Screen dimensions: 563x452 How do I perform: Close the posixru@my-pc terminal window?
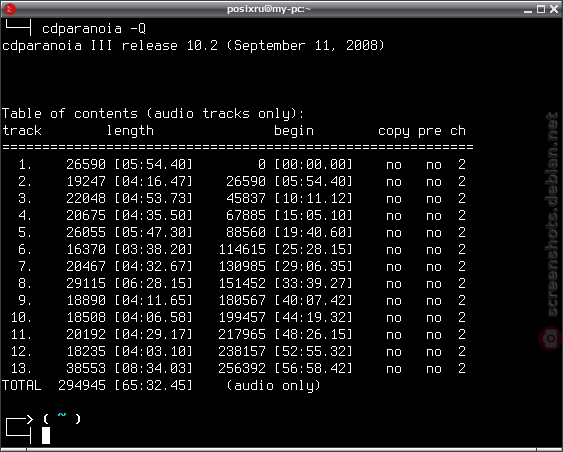[554, 9]
